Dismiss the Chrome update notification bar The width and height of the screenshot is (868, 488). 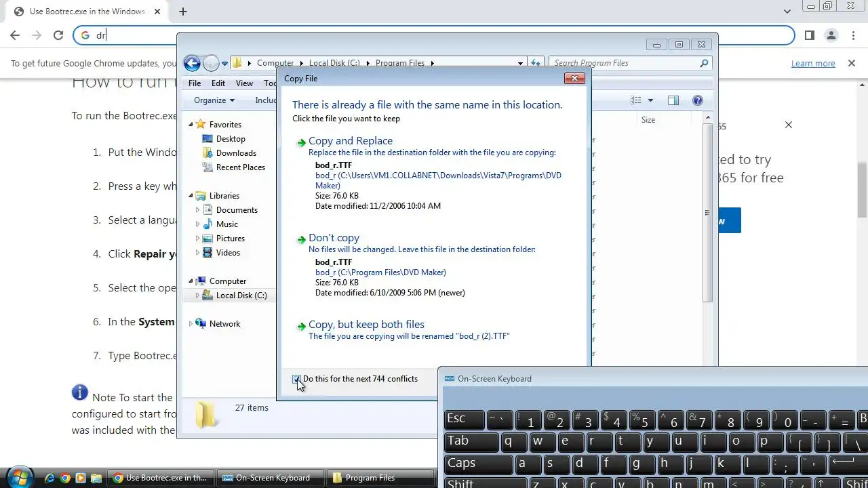852,63
